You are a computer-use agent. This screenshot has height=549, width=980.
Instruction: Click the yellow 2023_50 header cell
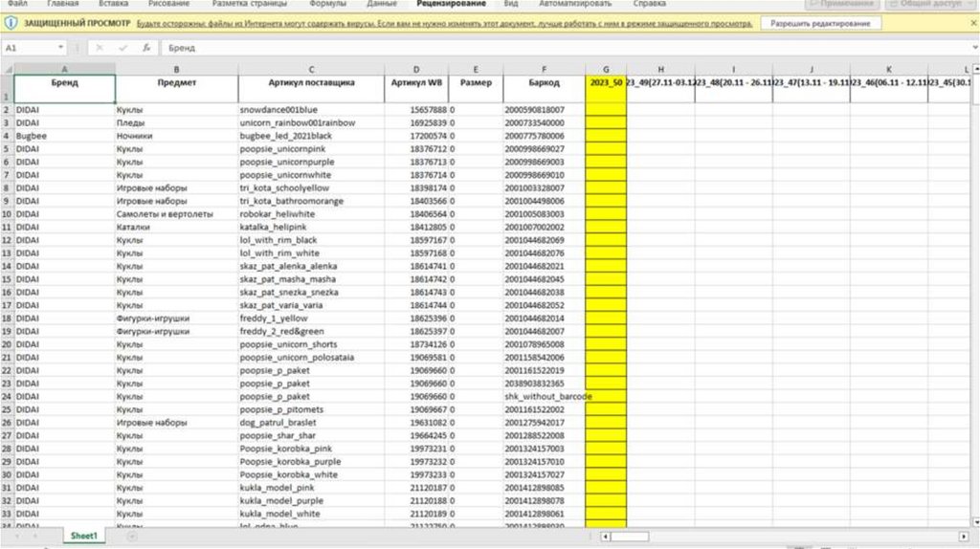[606, 89]
